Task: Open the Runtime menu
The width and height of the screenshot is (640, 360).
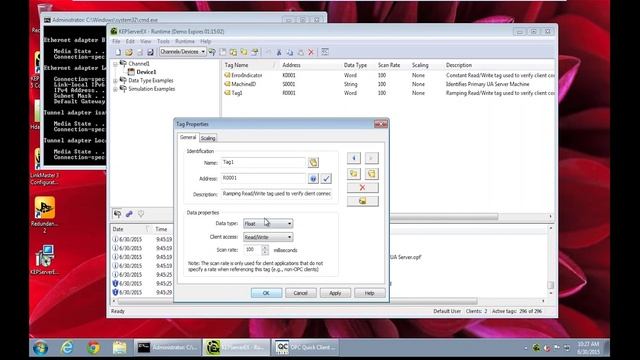Action: click(185, 42)
